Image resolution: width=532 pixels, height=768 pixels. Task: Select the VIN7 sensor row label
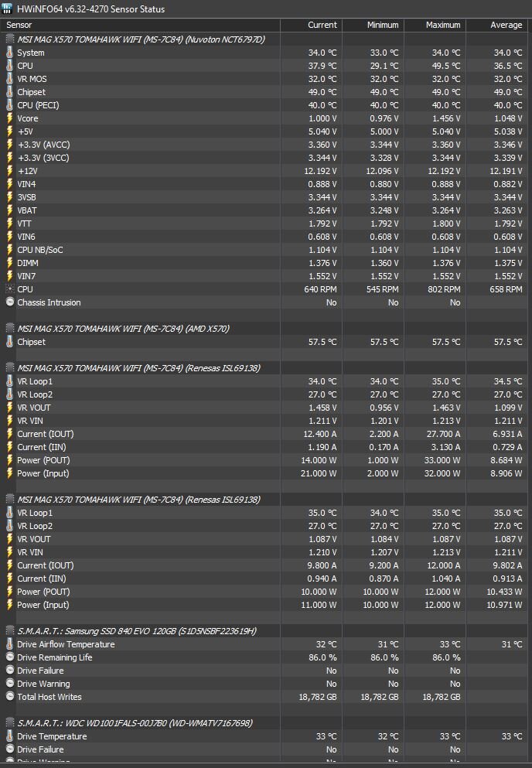coord(26,276)
